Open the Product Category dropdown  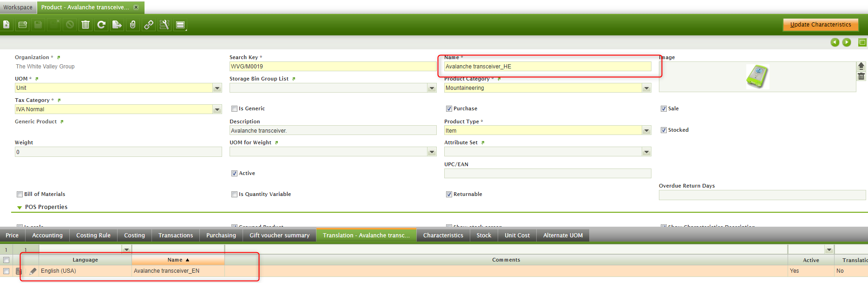[646, 88]
